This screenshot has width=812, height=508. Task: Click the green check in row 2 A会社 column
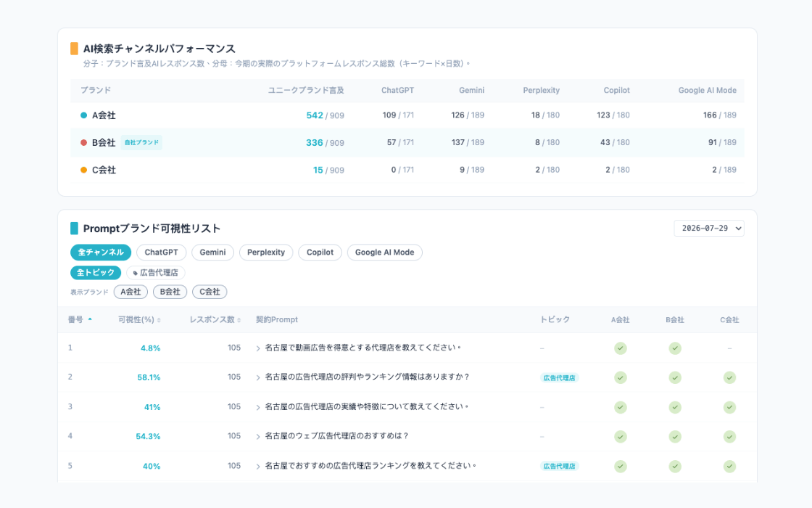pos(621,378)
